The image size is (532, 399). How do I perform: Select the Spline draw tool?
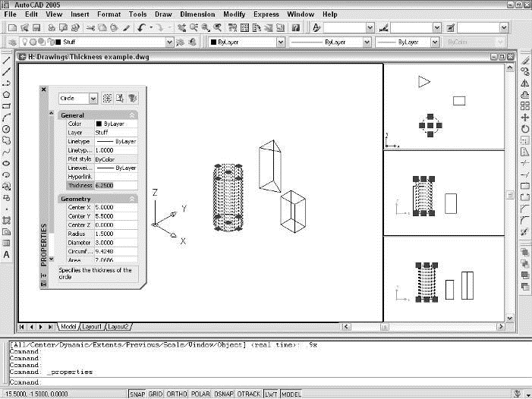(6, 152)
